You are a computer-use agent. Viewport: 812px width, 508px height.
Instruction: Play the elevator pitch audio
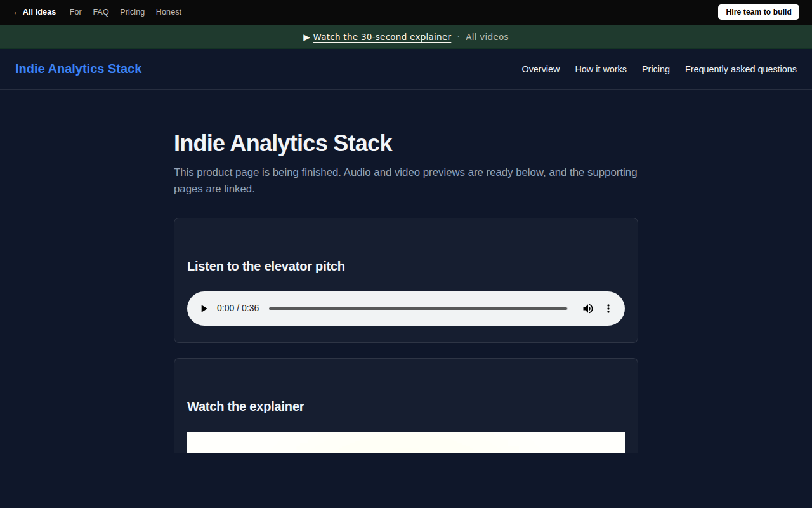click(x=204, y=309)
